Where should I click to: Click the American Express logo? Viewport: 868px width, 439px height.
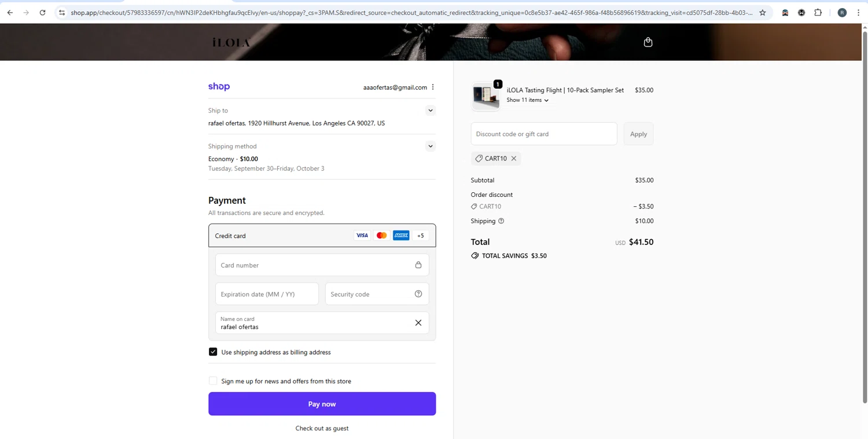tap(401, 235)
